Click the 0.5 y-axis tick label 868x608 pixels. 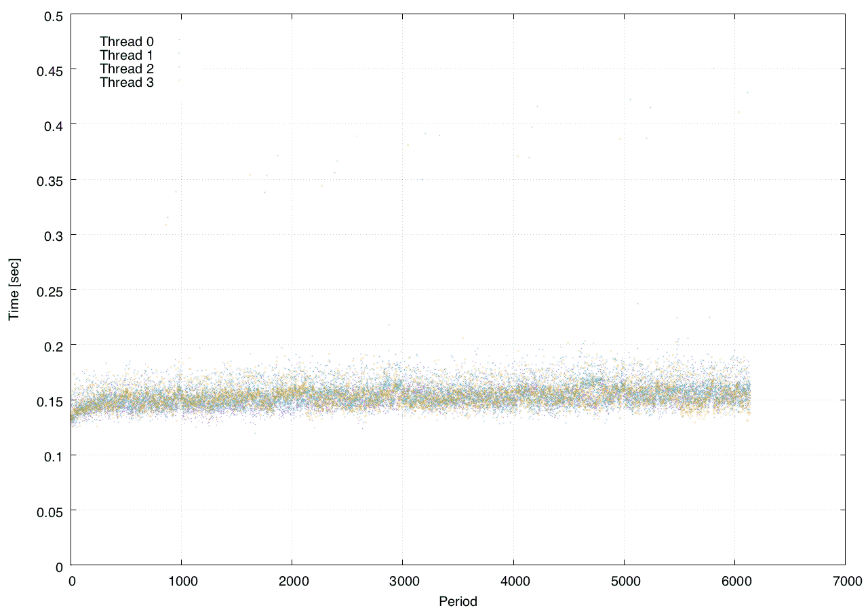pos(52,15)
